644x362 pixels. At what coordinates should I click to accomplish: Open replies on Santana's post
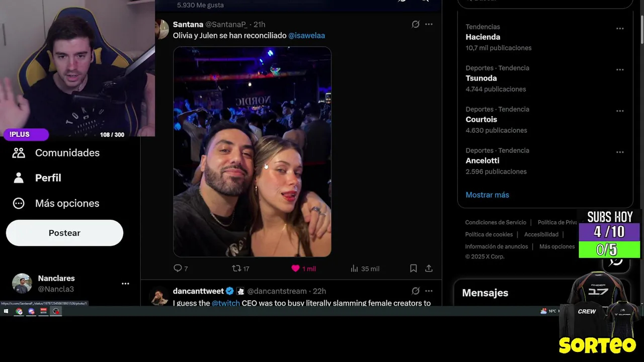[180, 268]
